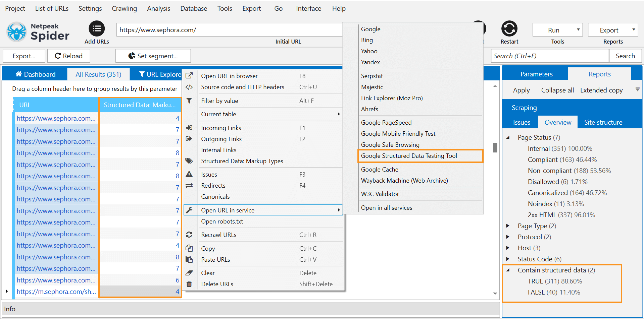Click the Recrawl URLs refresh icon
Screen dimensions: 644x319
coord(189,235)
